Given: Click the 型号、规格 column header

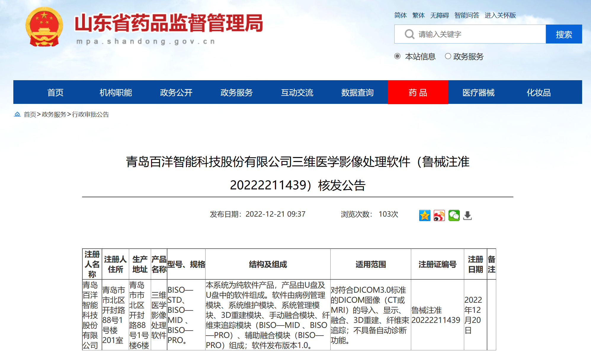Looking at the screenshot, I should [x=186, y=264].
